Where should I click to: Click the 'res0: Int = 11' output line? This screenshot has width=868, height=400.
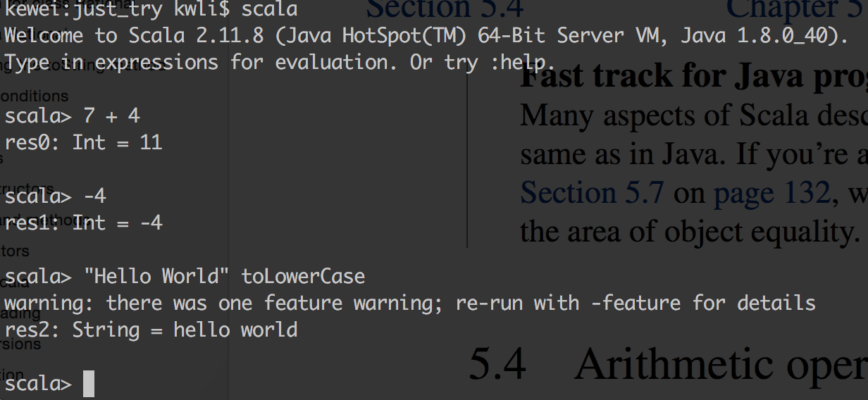click(83, 143)
